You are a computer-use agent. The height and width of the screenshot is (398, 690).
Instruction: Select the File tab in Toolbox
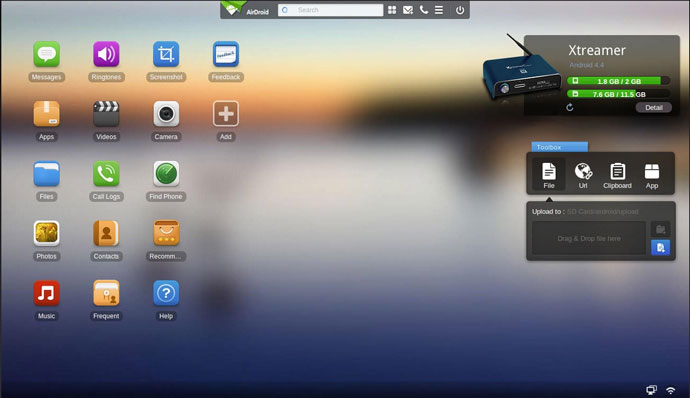pyautogui.click(x=549, y=175)
